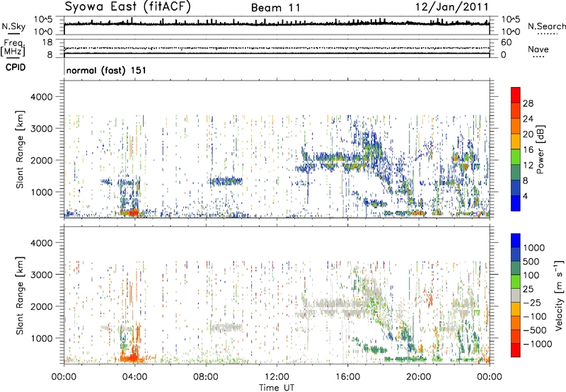Click the red top segment of Power colorbar
566x392 pixels.
coord(516,95)
